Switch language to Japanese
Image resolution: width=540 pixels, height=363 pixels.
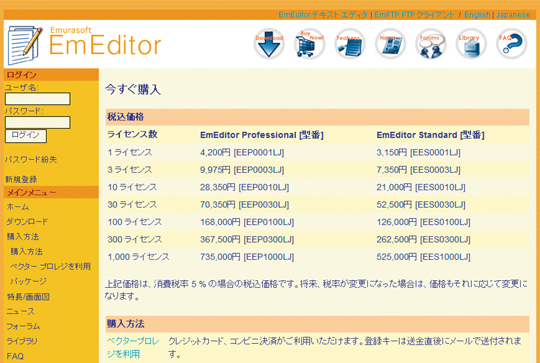pos(513,15)
